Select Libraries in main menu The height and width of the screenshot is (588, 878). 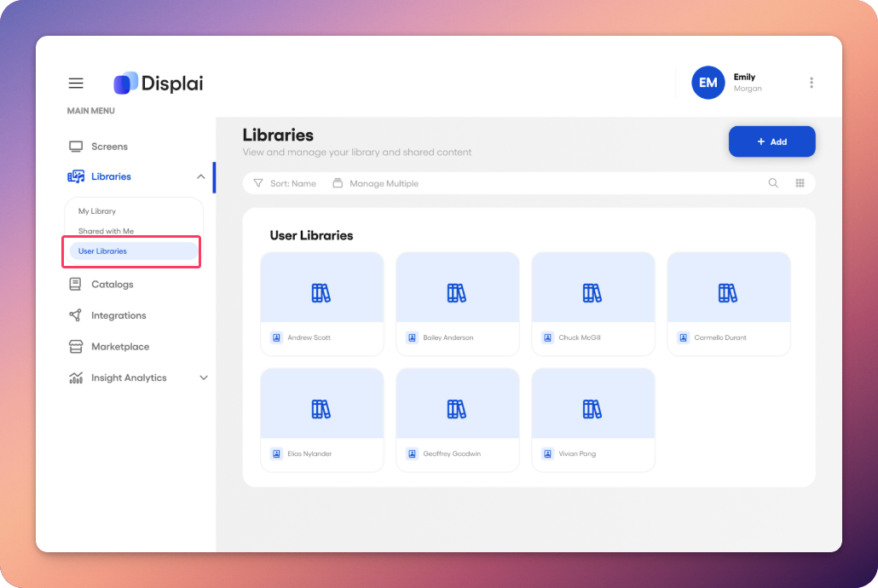pyautogui.click(x=111, y=176)
